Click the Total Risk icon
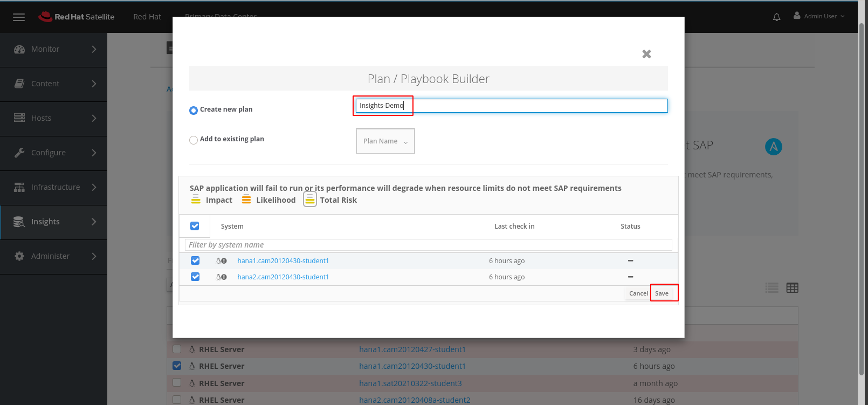This screenshot has width=868, height=405. (x=309, y=200)
